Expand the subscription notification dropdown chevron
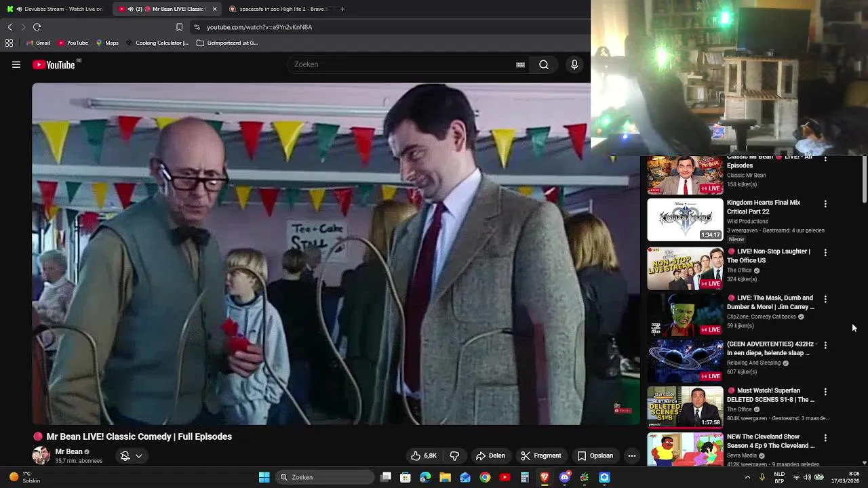The width and height of the screenshot is (868, 488). point(138,455)
